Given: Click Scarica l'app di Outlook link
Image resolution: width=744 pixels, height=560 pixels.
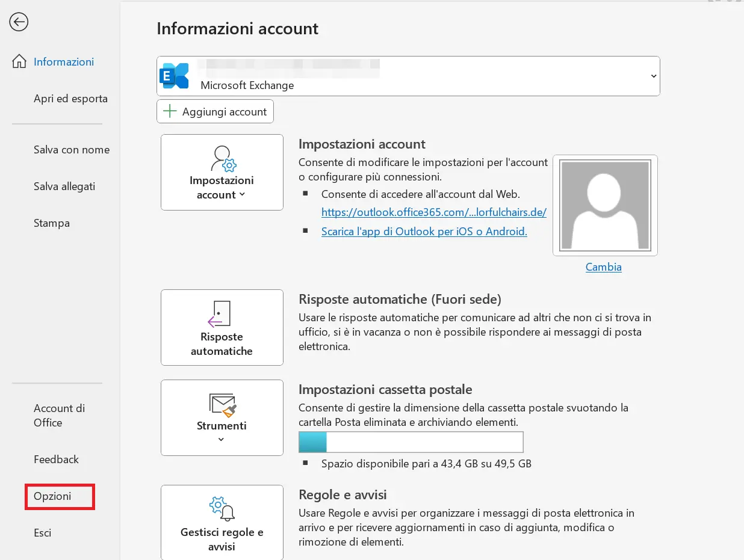Looking at the screenshot, I should [x=424, y=231].
